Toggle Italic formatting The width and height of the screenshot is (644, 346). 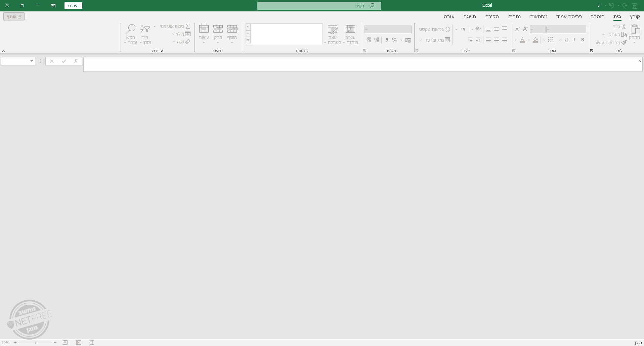(574, 40)
